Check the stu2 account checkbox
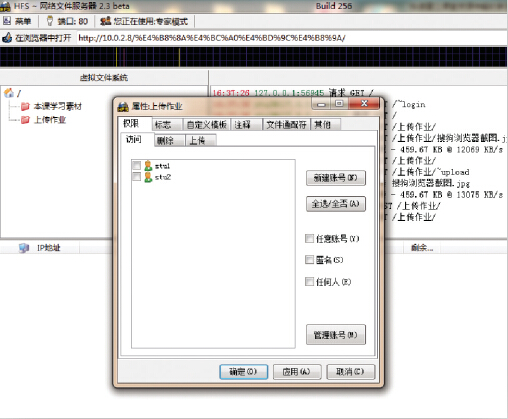Screen dimensions: 508x419 point(137,177)
